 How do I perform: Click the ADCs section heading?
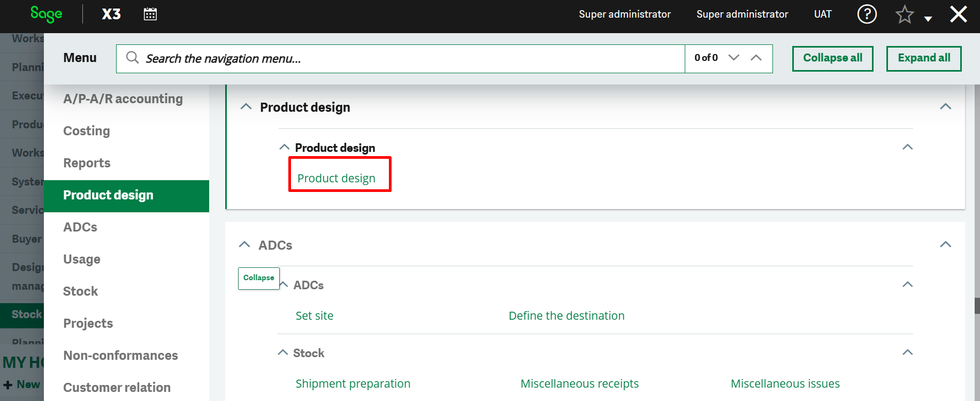275,245
